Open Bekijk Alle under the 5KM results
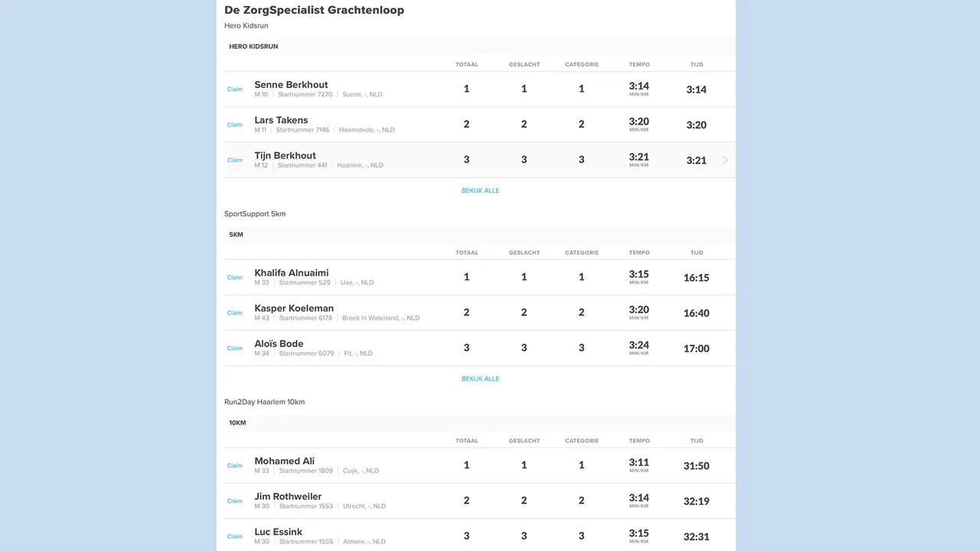980x551 pixels. pos(480,379)
